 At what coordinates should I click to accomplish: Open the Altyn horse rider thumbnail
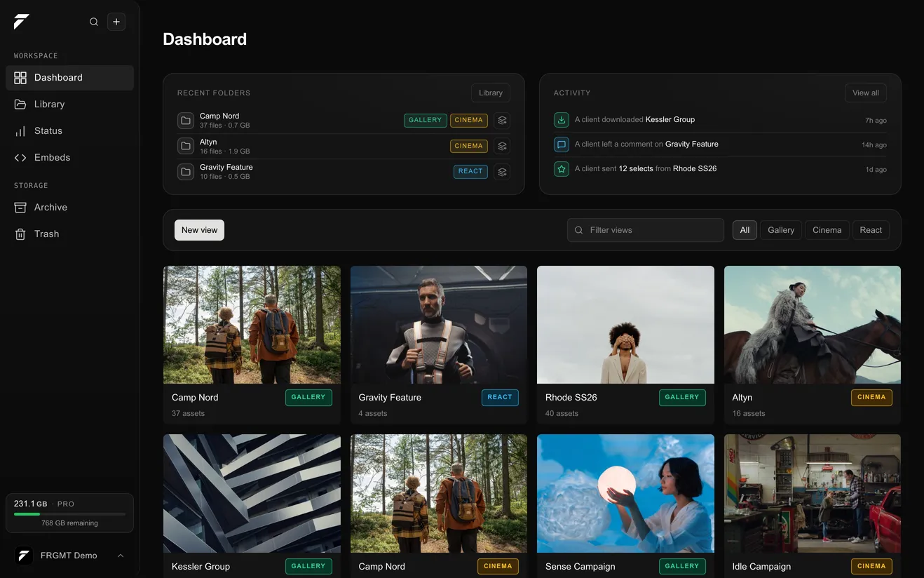(813, 325)
